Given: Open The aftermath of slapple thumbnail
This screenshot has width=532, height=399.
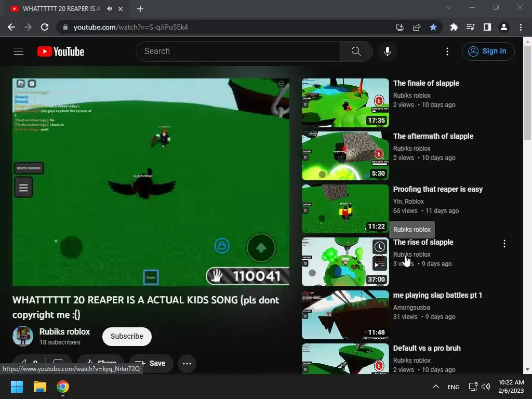Looking at the screenshot, I should point(345,156).
